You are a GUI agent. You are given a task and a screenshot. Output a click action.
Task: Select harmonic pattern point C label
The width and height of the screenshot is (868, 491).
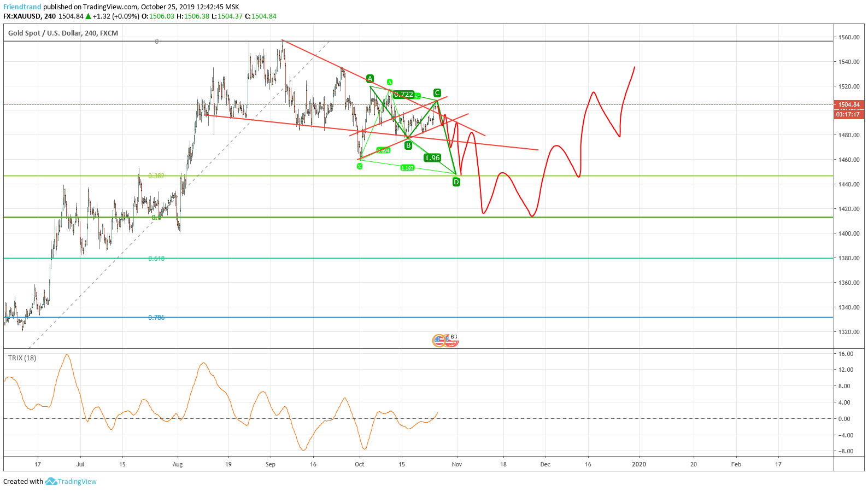437,93
